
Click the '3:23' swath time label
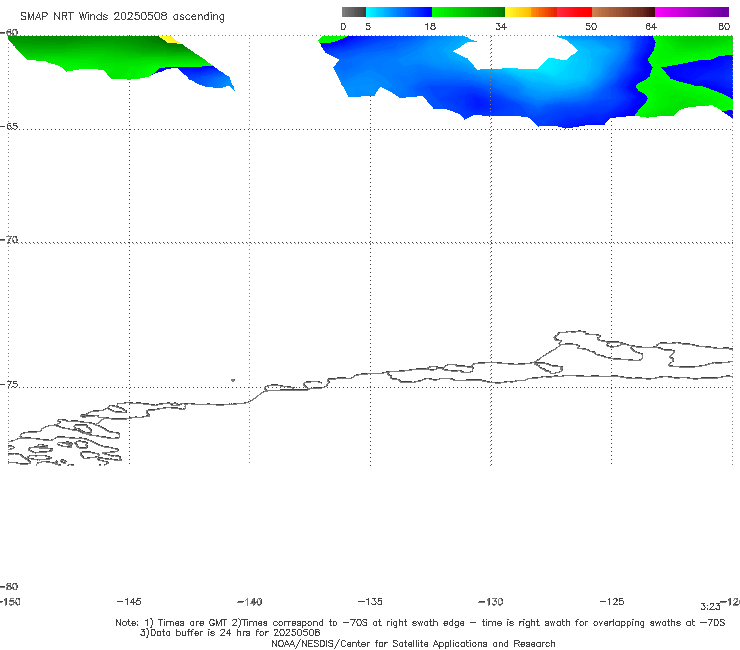710,607
